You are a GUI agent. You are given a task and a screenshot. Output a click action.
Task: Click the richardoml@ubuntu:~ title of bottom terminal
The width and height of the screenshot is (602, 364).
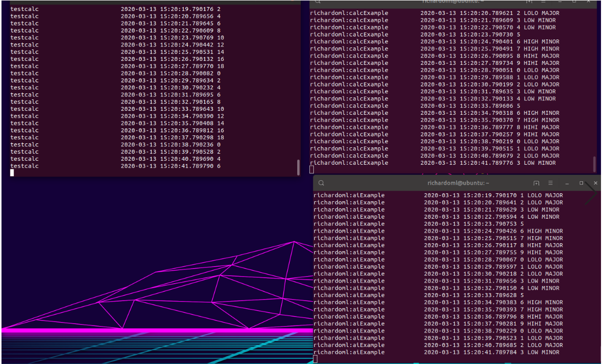[x=458, y=183]
